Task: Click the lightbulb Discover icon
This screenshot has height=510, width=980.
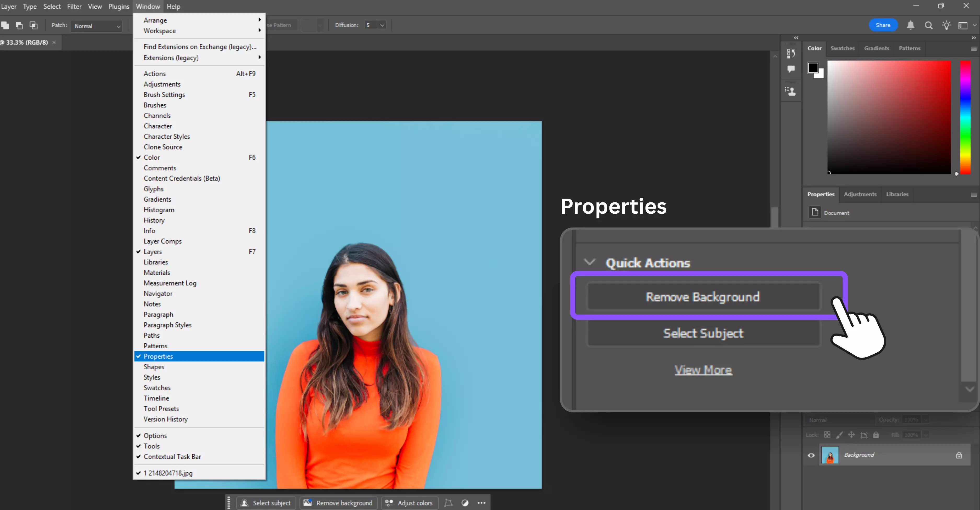Action: coord(946,25)
